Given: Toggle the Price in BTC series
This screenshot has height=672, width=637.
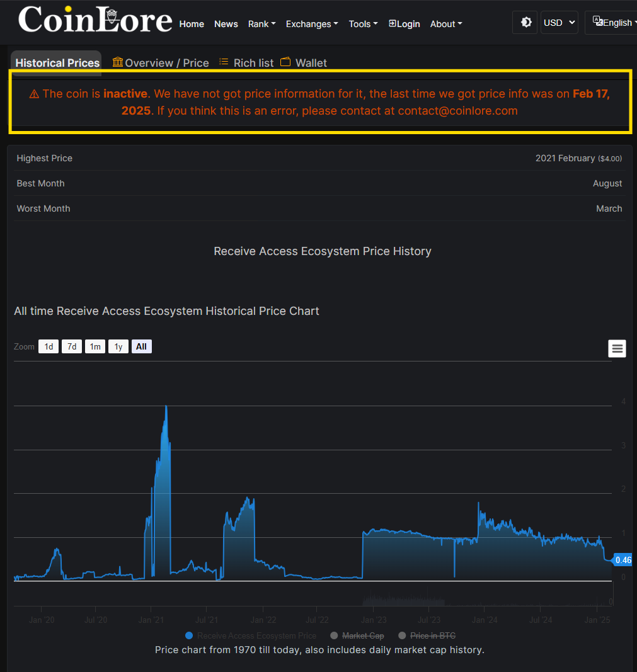Looking at the screenshot, I should point(427,635).
